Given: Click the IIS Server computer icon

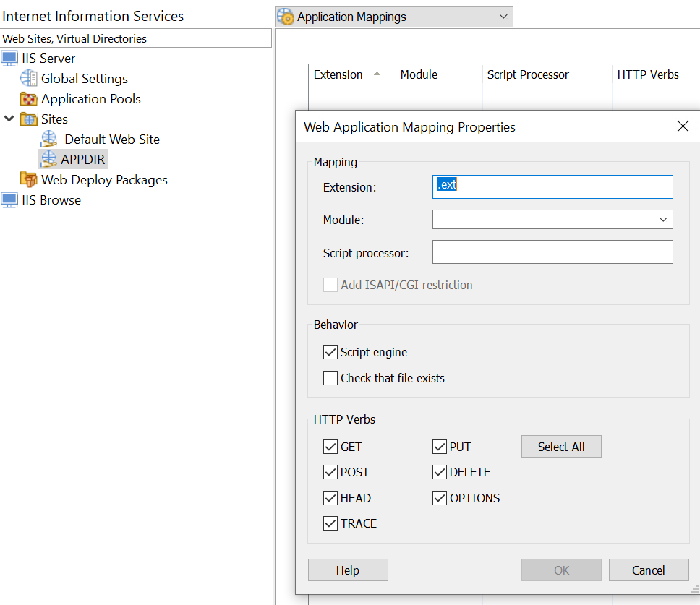Looking at the screenshot, I should 9,59.
